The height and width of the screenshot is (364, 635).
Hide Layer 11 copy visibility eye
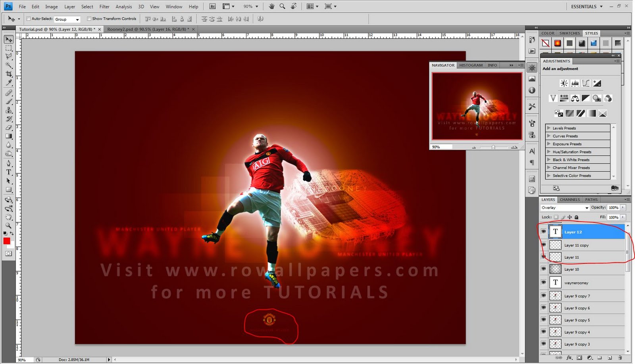[x=544, y=245]
